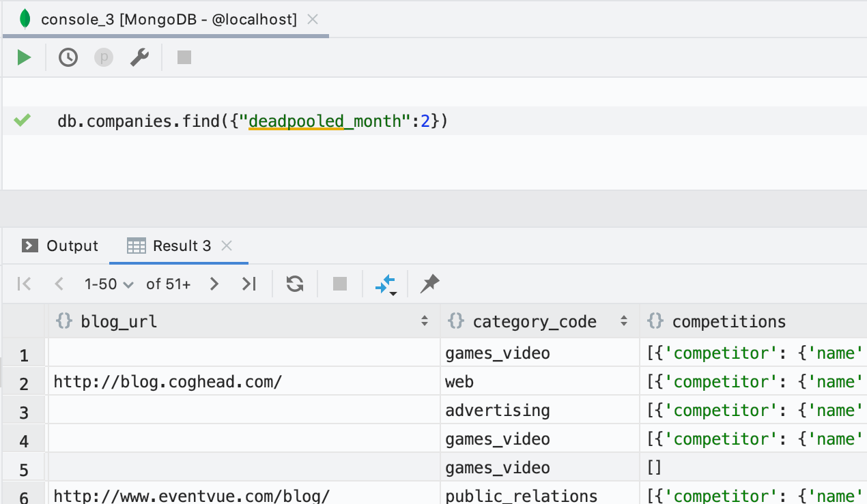Screen dimensions: 867x504
Task: Toggle the parameters 'p' icon in toolbar
Action: [x=104, y=57]
